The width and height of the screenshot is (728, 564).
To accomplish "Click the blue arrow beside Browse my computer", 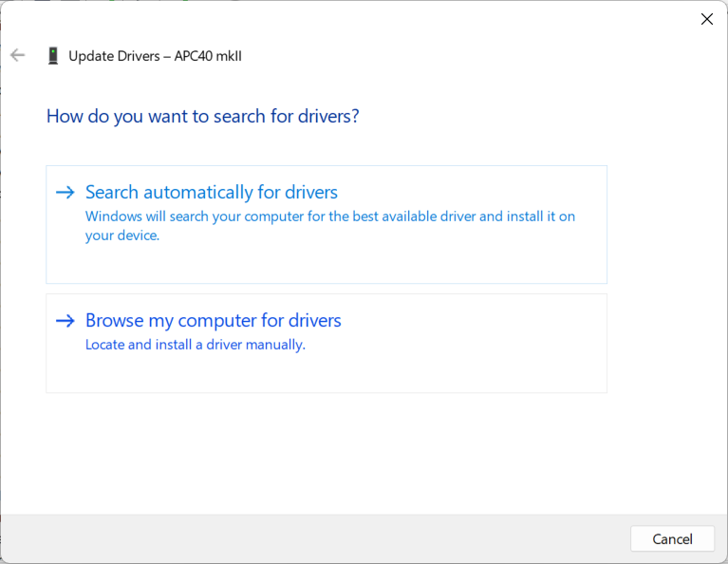I will (x=65, y=321).
